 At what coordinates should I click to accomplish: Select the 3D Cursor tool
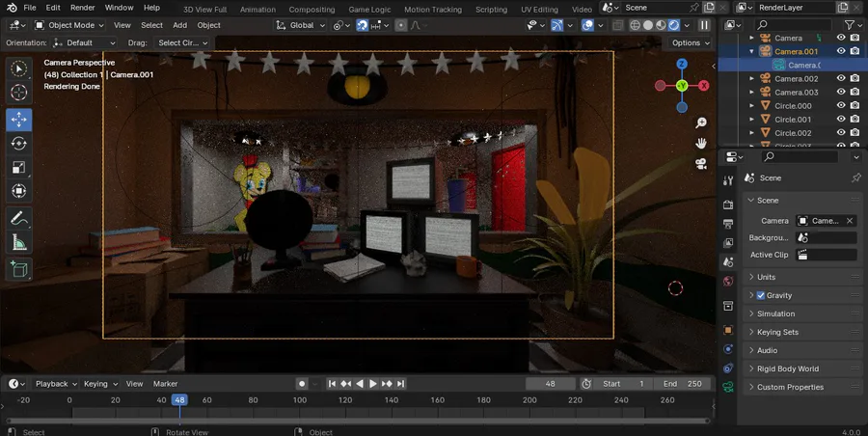point(19,92)
